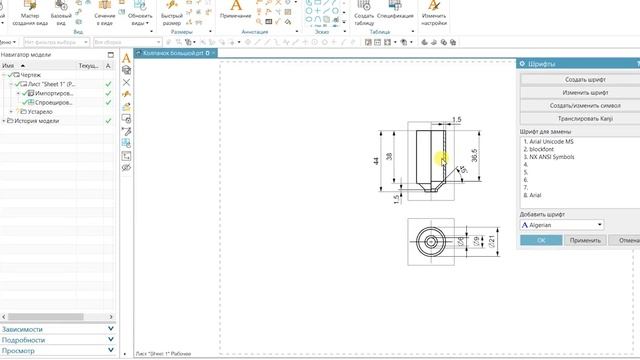Open the Нет фильтра выбора filter dropdown
Viewport: 640px width, 360px height.
(x=86, y=42)
